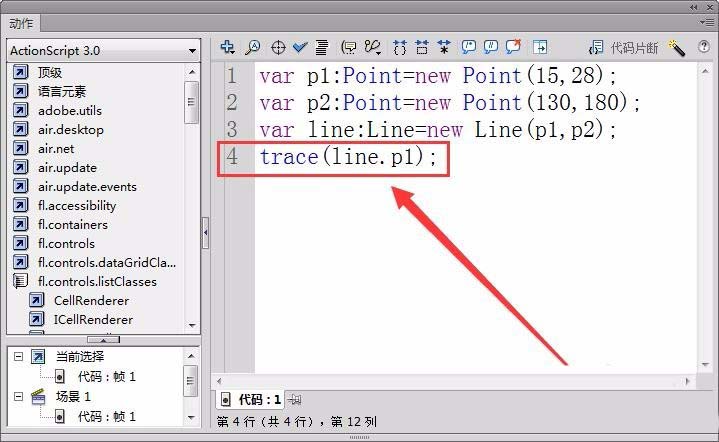
Task: Click the toolbox horizontal splitter handle
Action: (104, 340)
